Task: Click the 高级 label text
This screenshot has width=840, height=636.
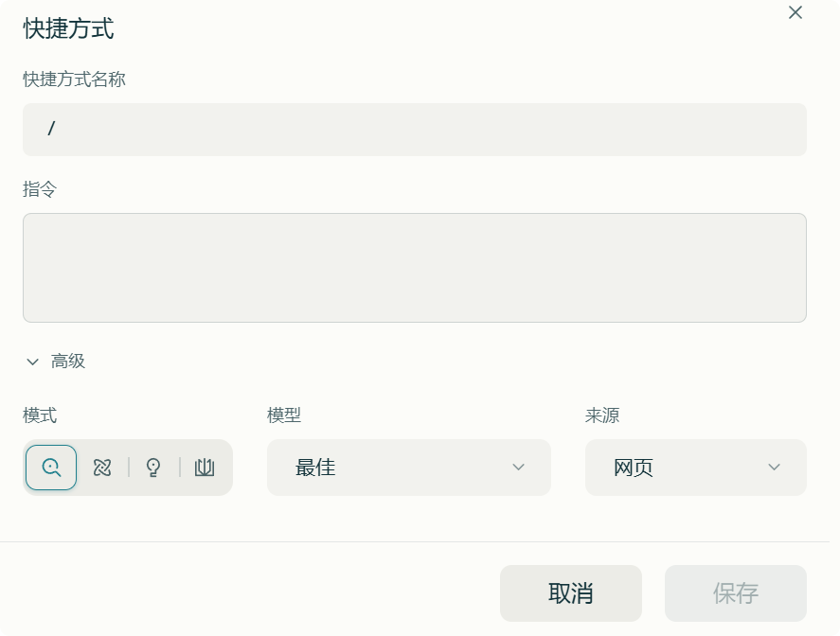Action: click(x=68, y=362)
